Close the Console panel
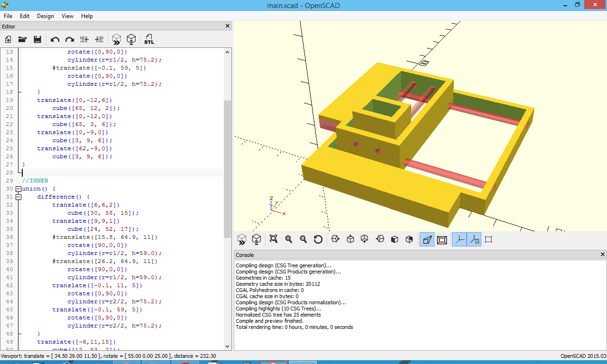The height and width of the screenshot is (364, 607). pos(602,255)
